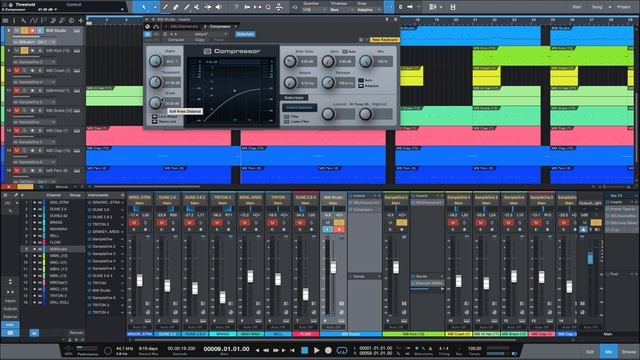Switch to the 2 - Compressor tab
This screenshot has width=640, height=360.
point(217,27)
